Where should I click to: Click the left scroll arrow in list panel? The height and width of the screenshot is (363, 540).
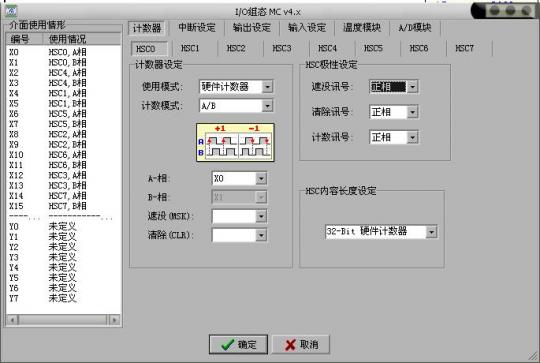(x=12, y=320)
